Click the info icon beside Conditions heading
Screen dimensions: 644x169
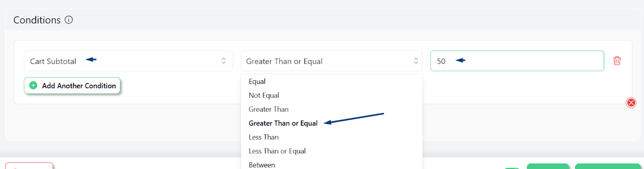tap(69, 20)
